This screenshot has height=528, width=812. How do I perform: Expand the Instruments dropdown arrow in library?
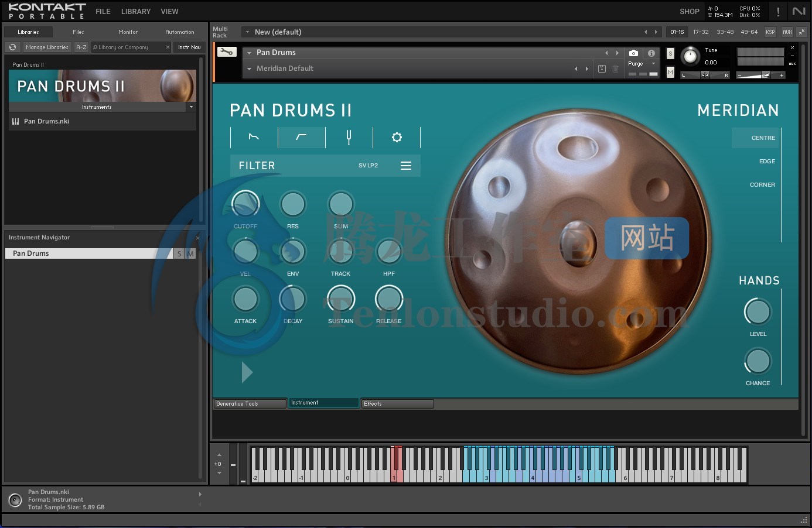191,107
